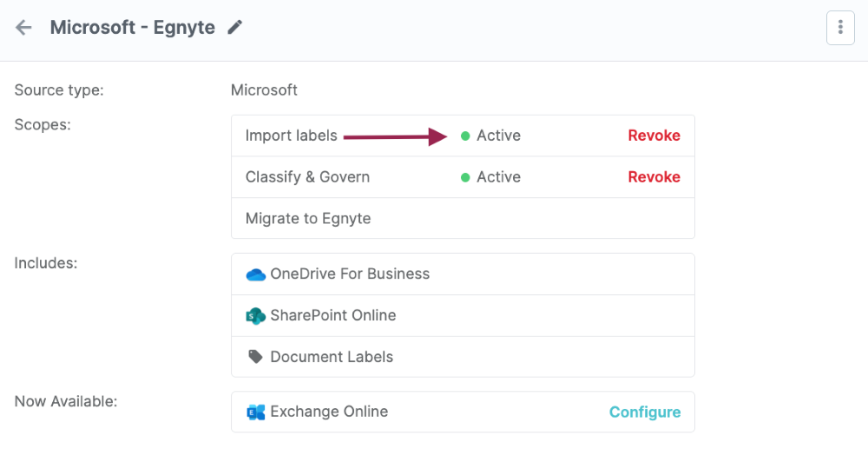Click the green status dot for Import labels
The height and width of the screenshot is (449, 868).
click(465, 136)
